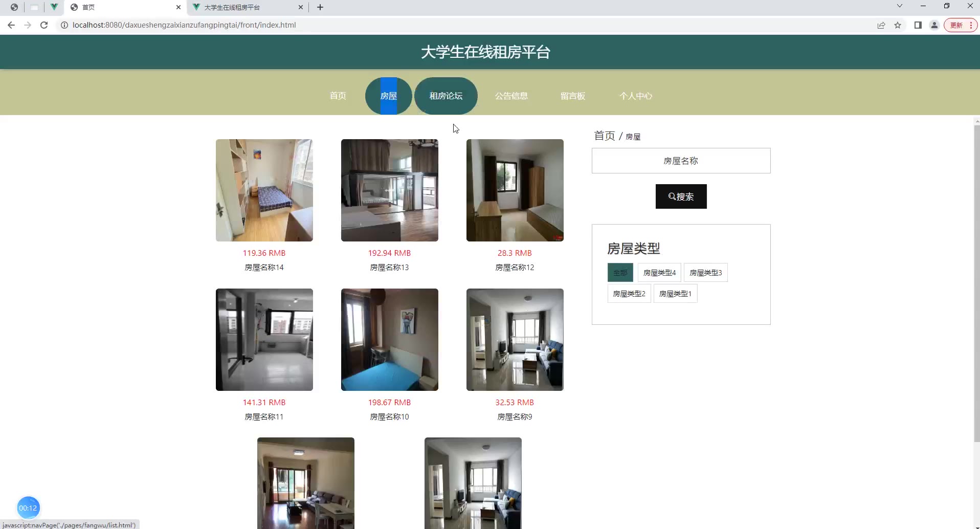
Task: Go back to the previous page
Action: tap(11, 25)
